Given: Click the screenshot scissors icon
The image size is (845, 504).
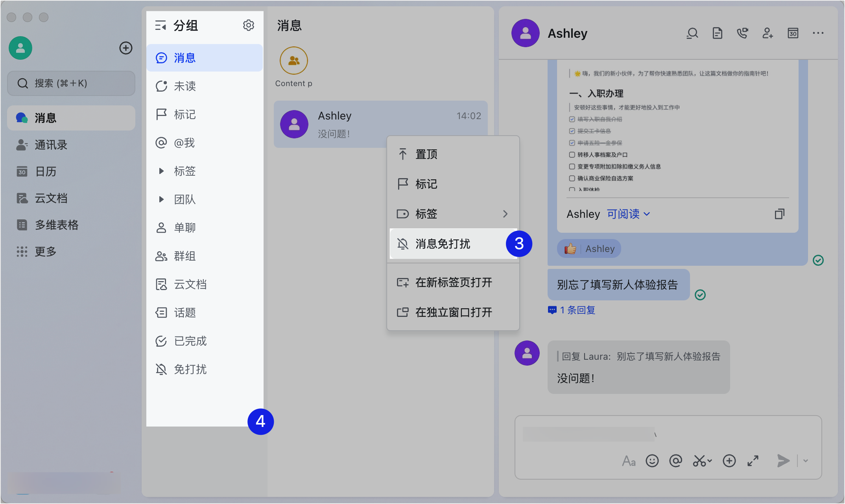Looking at the screenshot, I should 699,461.
